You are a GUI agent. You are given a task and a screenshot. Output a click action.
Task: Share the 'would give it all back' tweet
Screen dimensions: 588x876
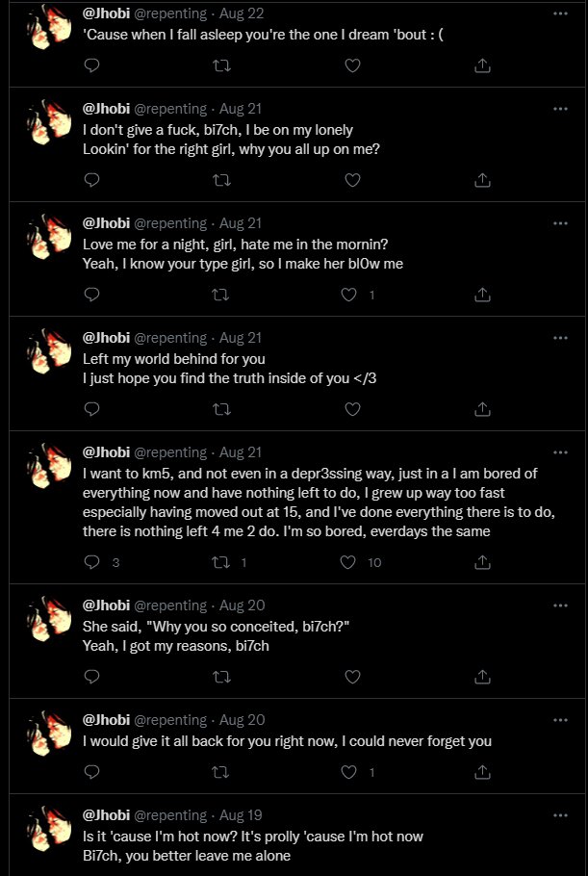[483, 772]
